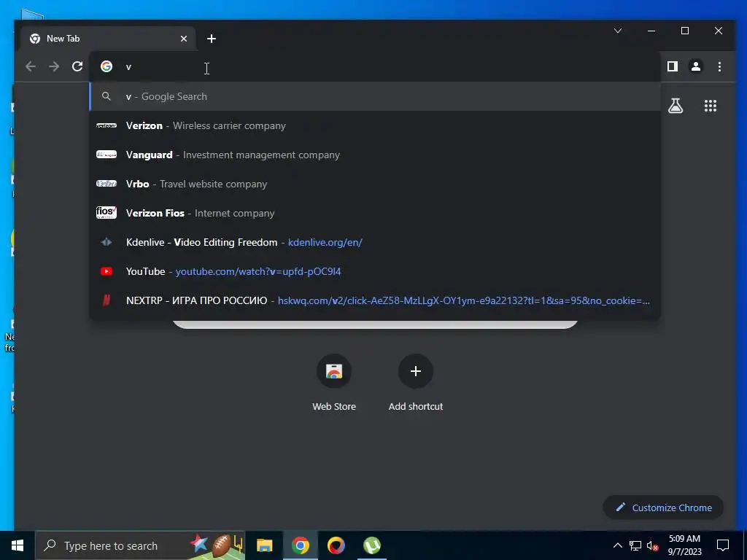Open the Chrome three-dot menu
The height and width of the screenshot is (560, 747).
(719, 66)
